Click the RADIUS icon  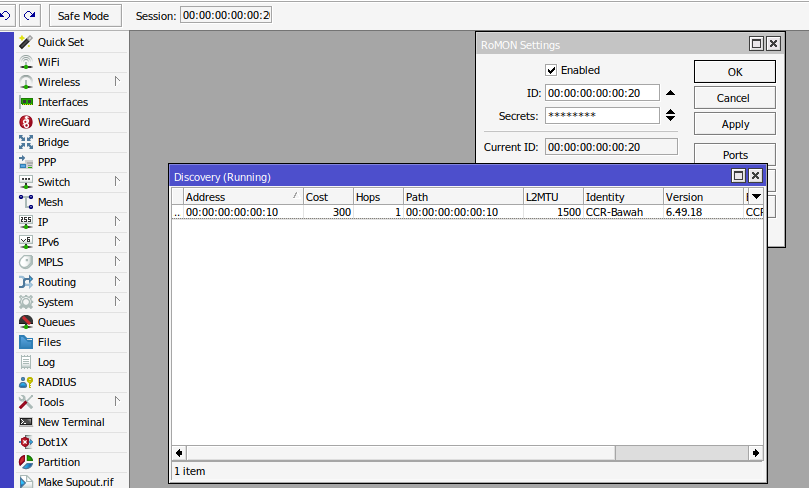pos(26,382)
